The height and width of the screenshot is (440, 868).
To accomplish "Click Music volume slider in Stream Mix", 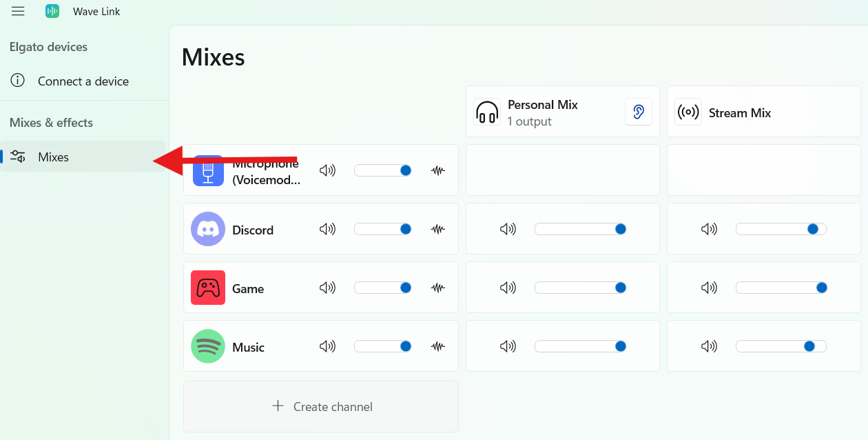I will (781, 346).
